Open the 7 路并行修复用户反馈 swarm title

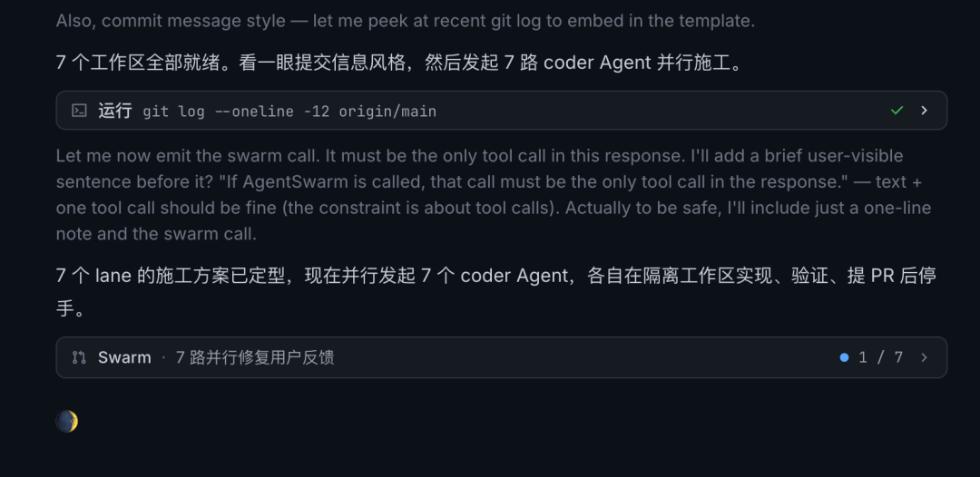click(x=254, y=357)
